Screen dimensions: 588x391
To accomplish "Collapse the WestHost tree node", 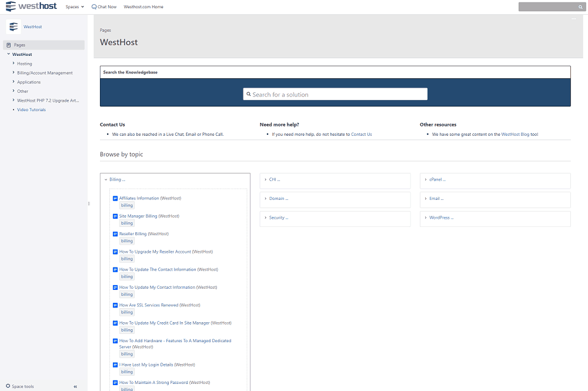I will click(x=9, y=54).
